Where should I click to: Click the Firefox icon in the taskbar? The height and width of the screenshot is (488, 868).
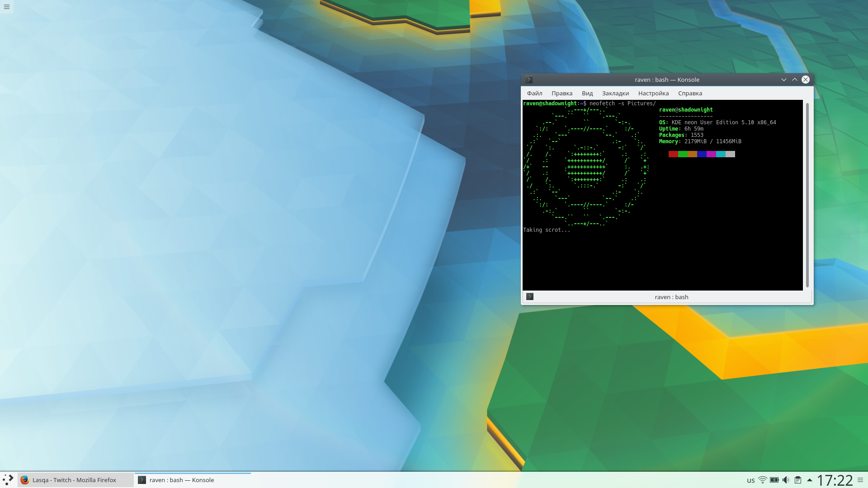coord(25,480)
